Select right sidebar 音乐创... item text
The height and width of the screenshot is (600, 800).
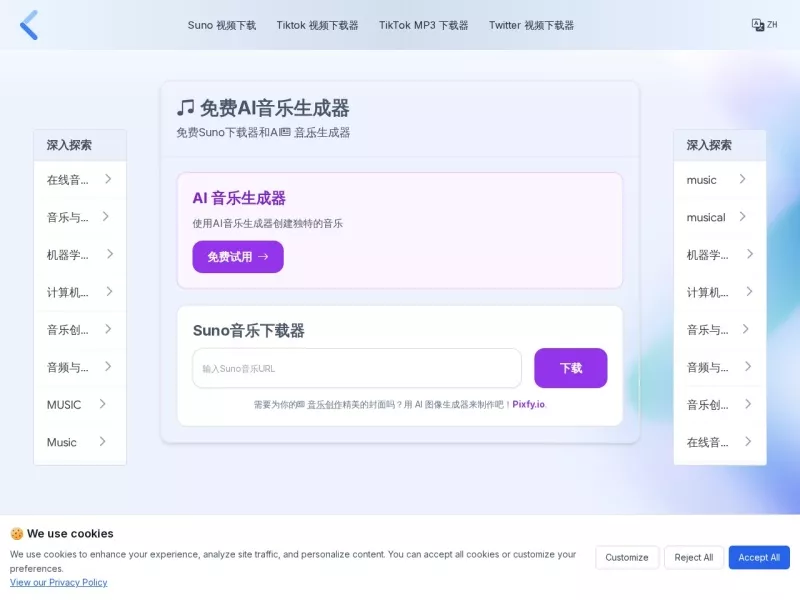(707, 405)
